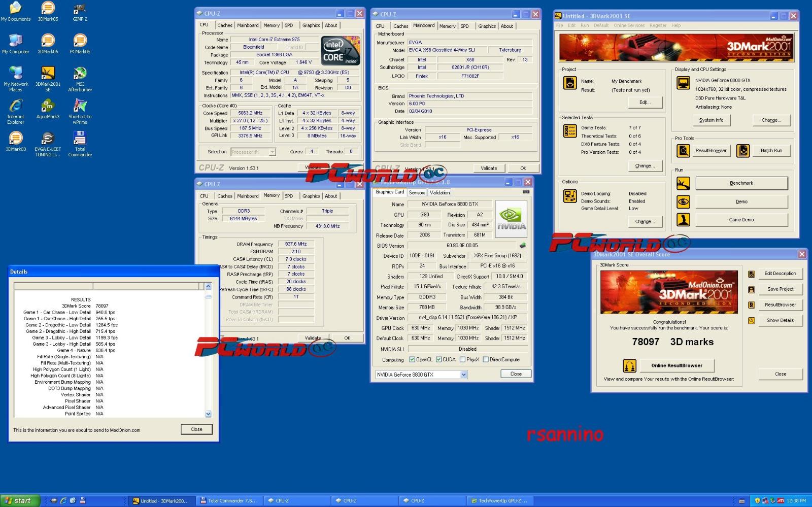Toggle the OpenCL checkbox in GPU-Z
Screen dimensions: 812x507
point(412,359)
